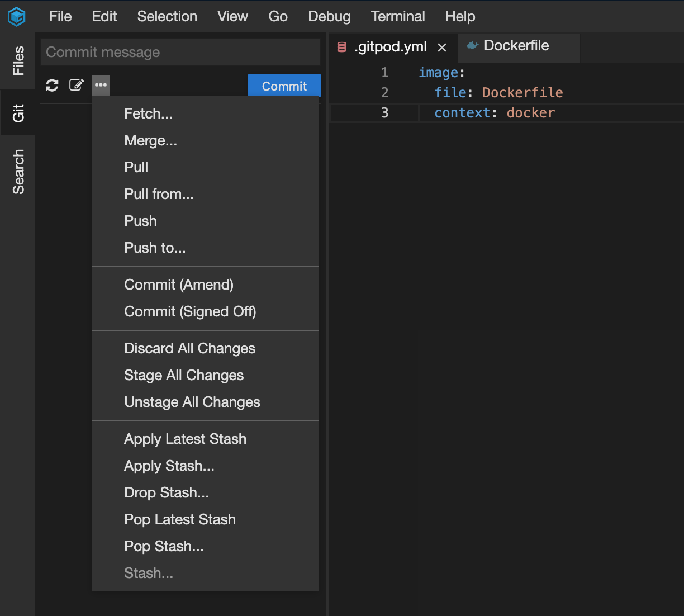Screen dimensions: 684x616
Task: Open the Debug menu
Action: 329,16
